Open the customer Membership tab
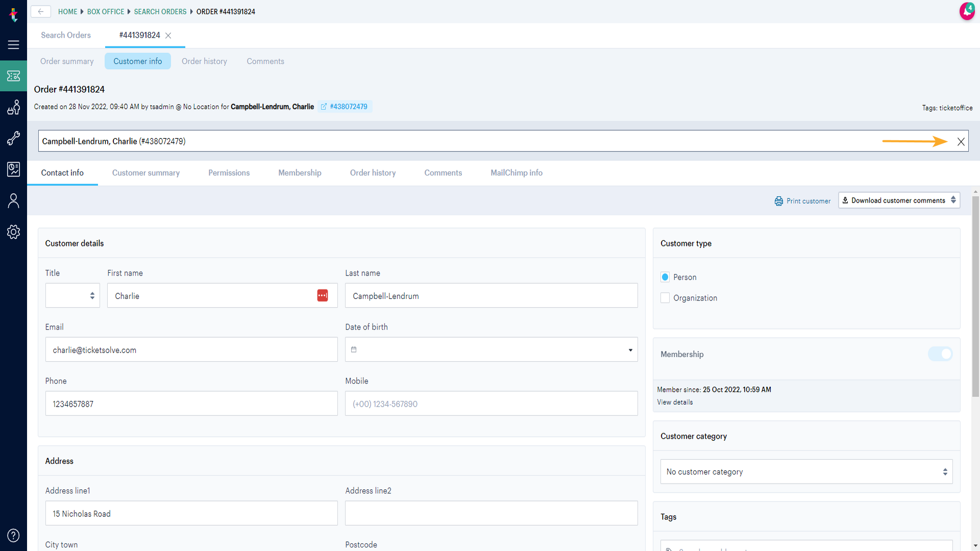 (300, 173)
